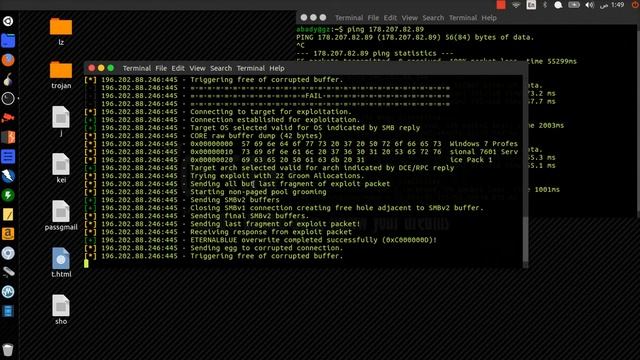Image resolution: width=640 pixels, height=360 pixels.
Task: Open File menu in background ping terminal
Action: point(373,18)
